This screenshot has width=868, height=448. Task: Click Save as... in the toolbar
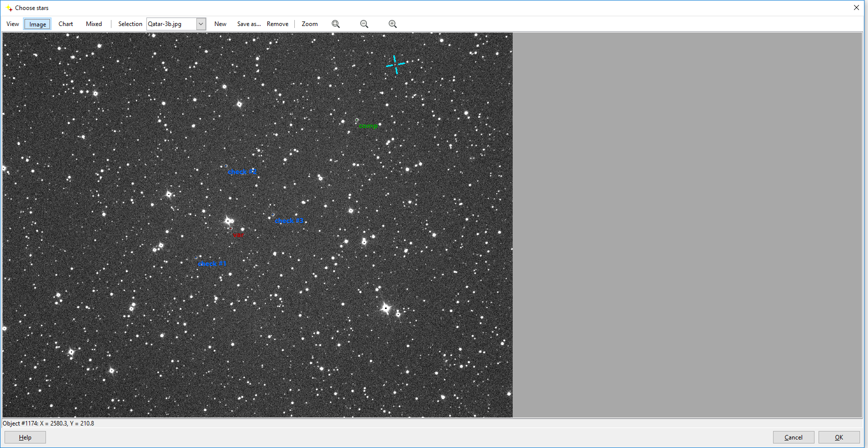(x=249, y=24)
